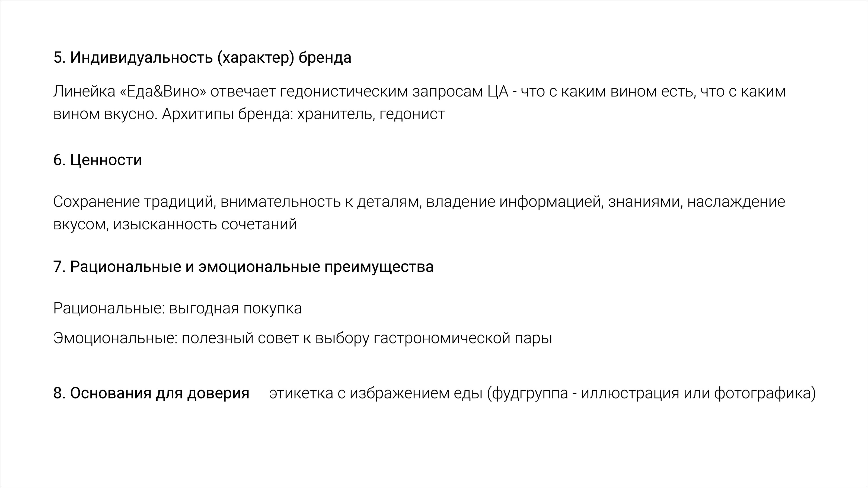This screenshot has height=488, width=868.
Task: Click the heading "7. Рациональные и эмоциональные преимущества"
Action: 243,267
